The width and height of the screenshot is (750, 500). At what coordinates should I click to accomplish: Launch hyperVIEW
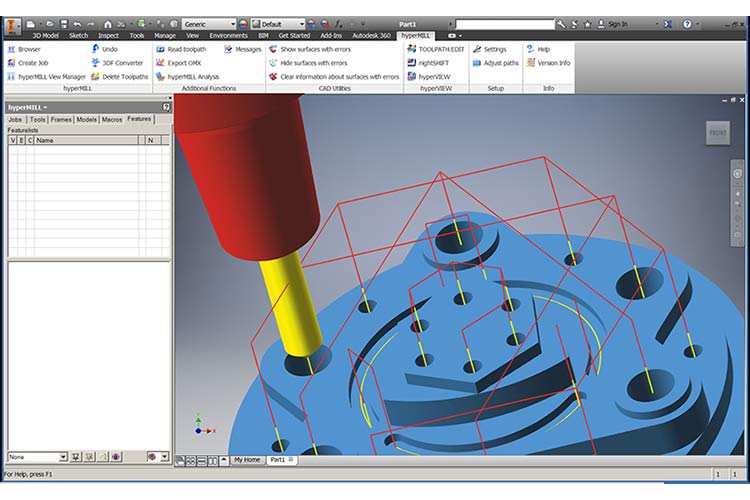(x=429, y=77)
